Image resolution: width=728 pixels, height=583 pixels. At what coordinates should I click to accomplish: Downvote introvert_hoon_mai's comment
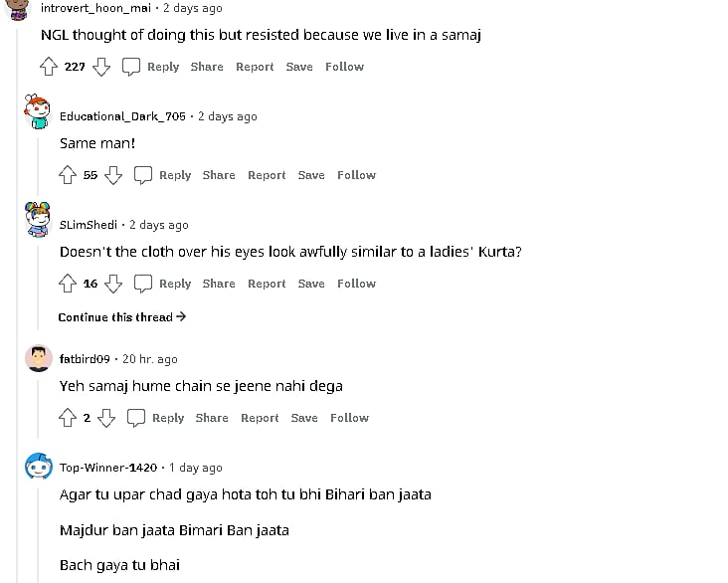pyautogui.click(x=100, y=67)
